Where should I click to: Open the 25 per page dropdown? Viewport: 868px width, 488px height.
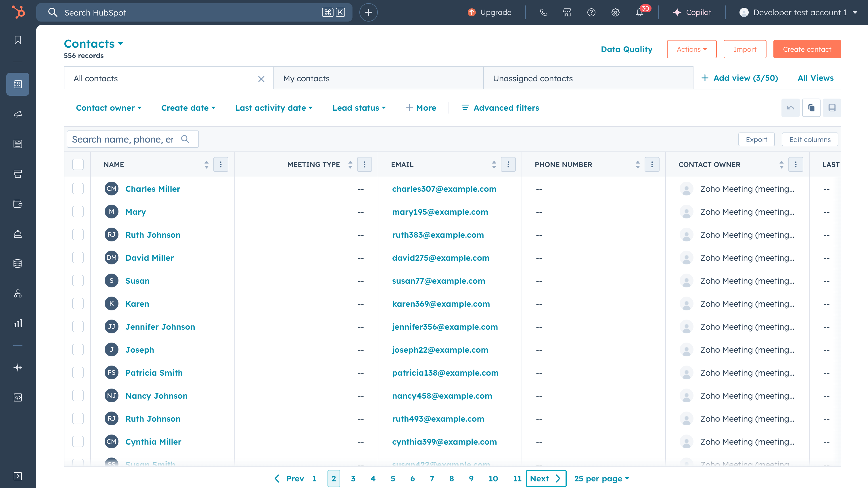pyautogui.click(x=601, y=479)
